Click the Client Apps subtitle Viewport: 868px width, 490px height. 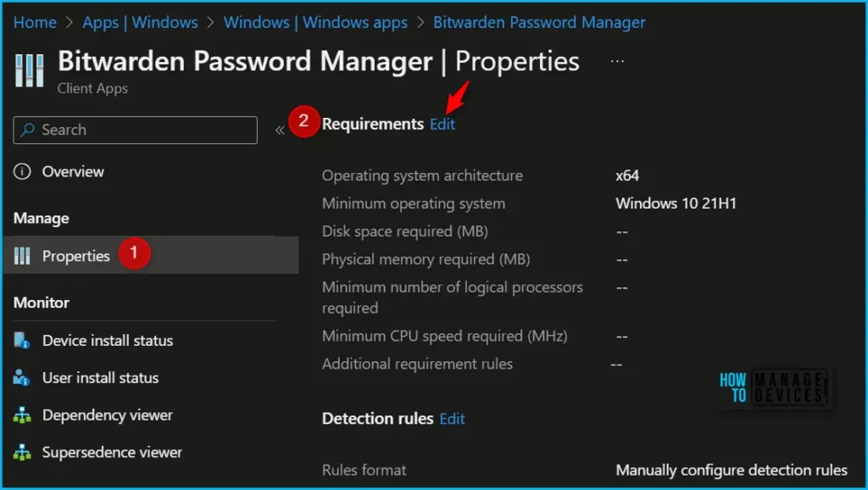92,88
